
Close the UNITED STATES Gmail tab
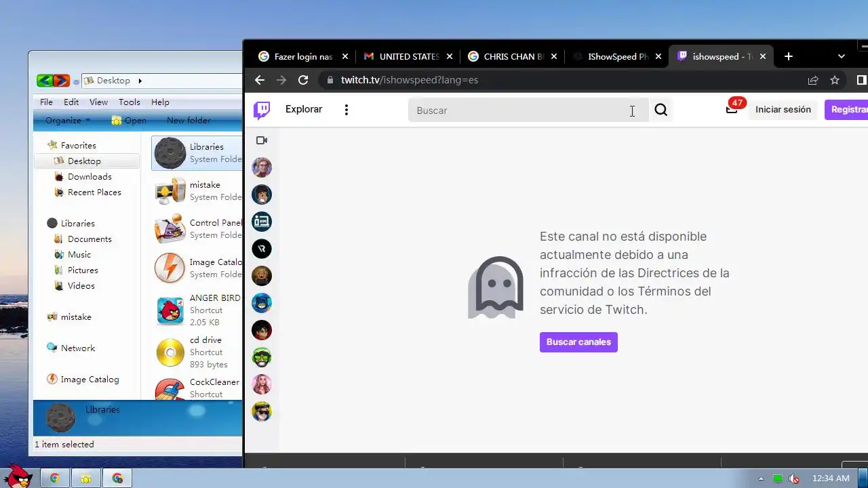(x=450, y=57)
